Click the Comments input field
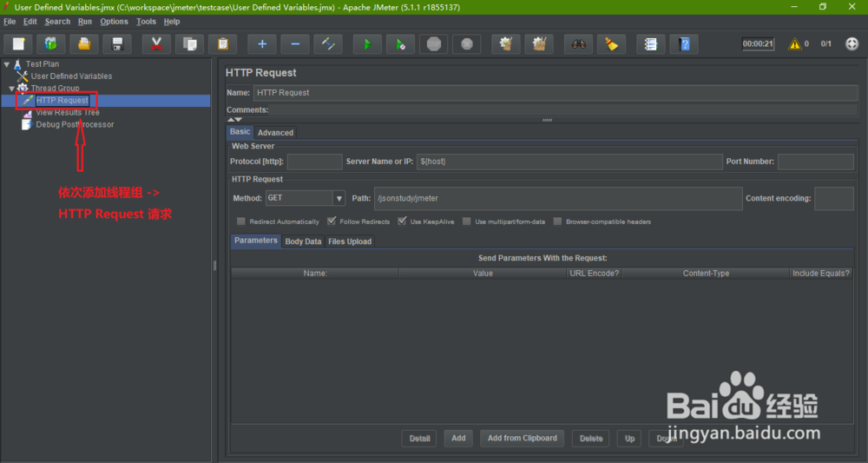Screen dimensions: 868x463 pos(563,109)
